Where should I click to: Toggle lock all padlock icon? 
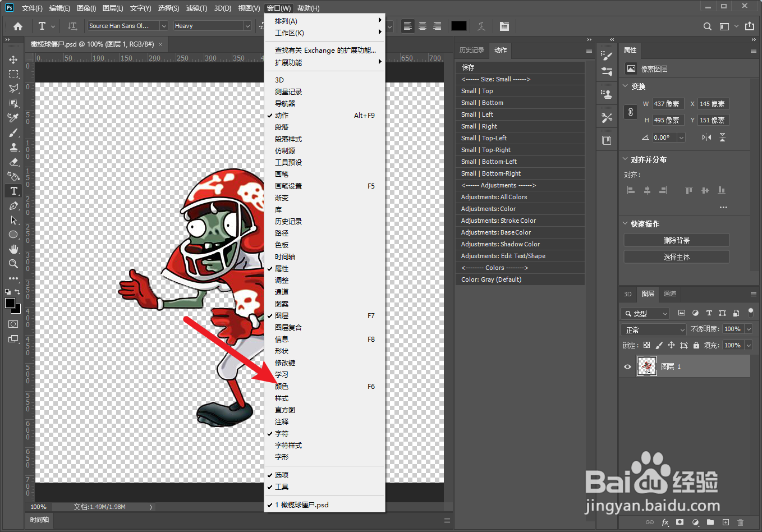tap(696, 346)
